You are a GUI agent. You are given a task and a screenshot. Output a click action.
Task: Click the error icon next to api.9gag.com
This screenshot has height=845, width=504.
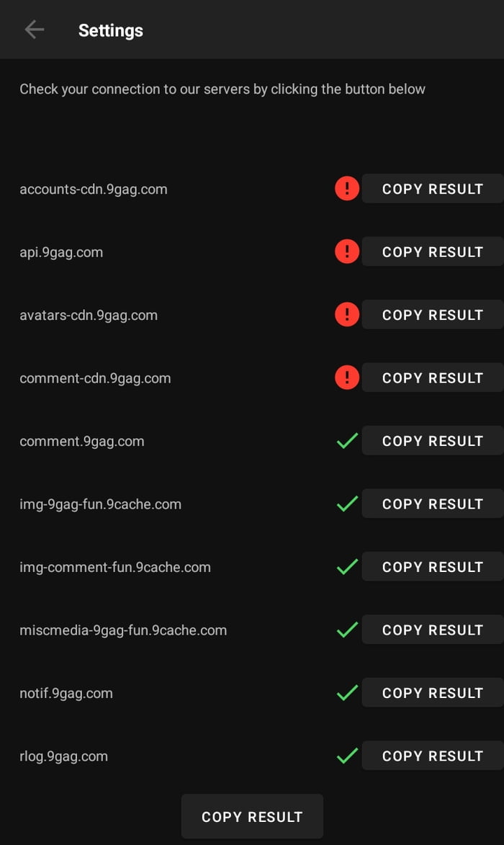pos(346,251)
